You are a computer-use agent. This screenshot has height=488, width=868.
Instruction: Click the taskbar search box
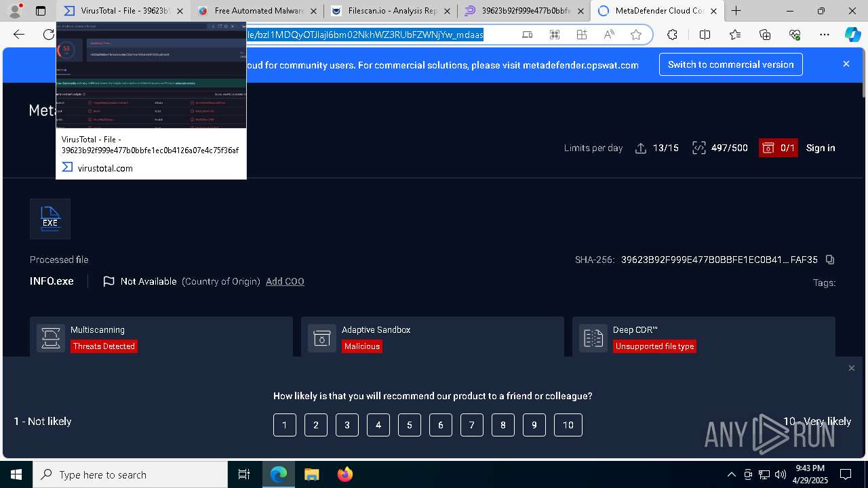coord(130,474)
